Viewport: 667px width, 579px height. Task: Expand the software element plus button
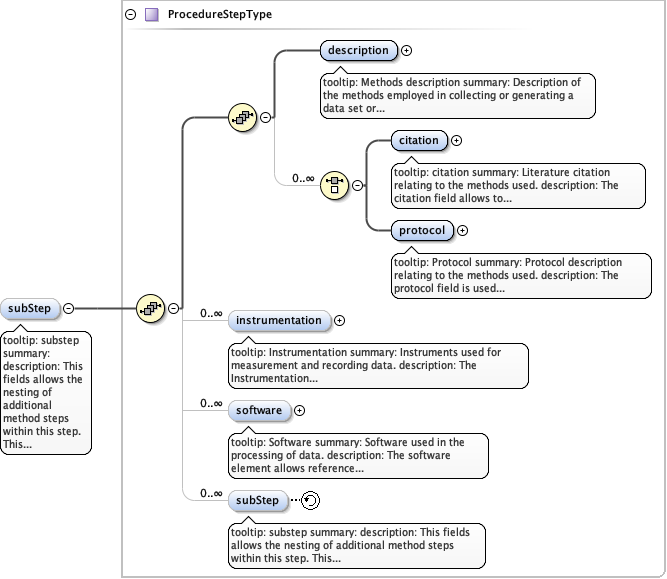(x=300, y=410)
